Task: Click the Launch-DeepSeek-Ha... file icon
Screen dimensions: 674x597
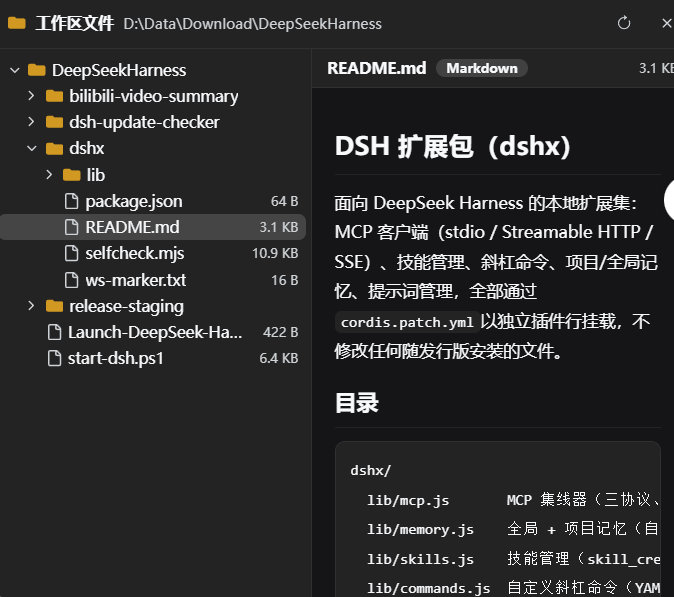Action: click(54, 332)
